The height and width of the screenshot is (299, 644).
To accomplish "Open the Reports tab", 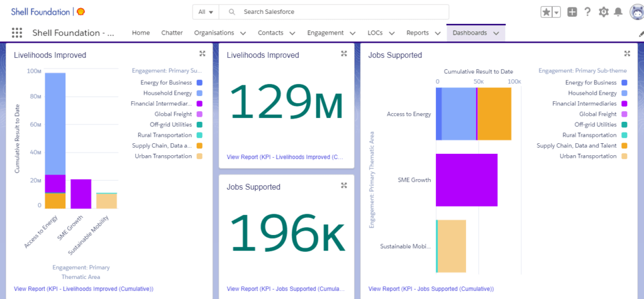I will (418, 33).
